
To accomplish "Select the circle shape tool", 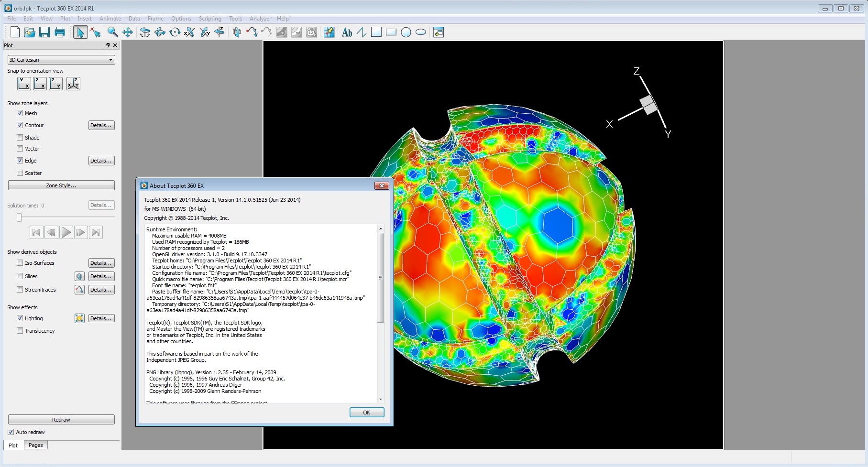I will (x=406, y=32).
